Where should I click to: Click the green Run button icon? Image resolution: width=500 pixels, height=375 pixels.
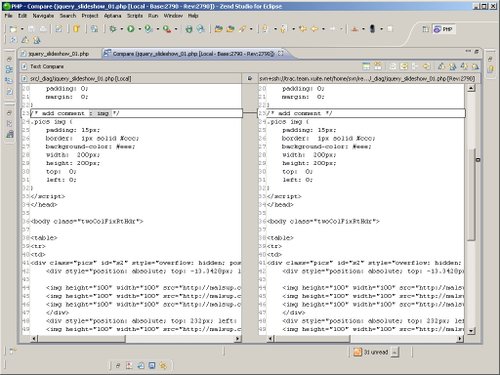click(131, 29)
